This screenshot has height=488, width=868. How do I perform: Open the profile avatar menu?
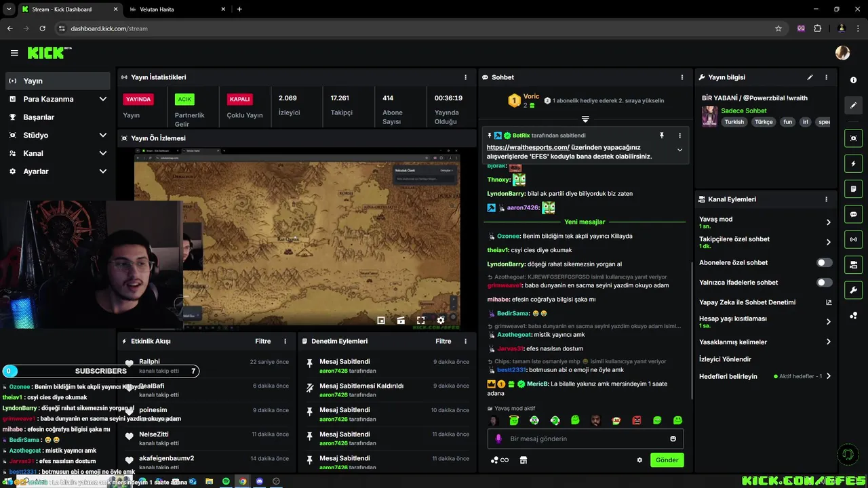[x=842, y=53]
